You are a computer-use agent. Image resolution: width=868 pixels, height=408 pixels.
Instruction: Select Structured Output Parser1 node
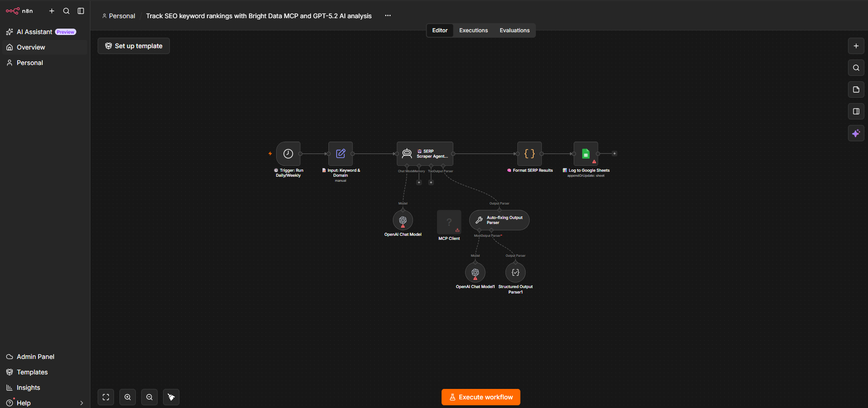pyautogui.click(x=516, y=273)
